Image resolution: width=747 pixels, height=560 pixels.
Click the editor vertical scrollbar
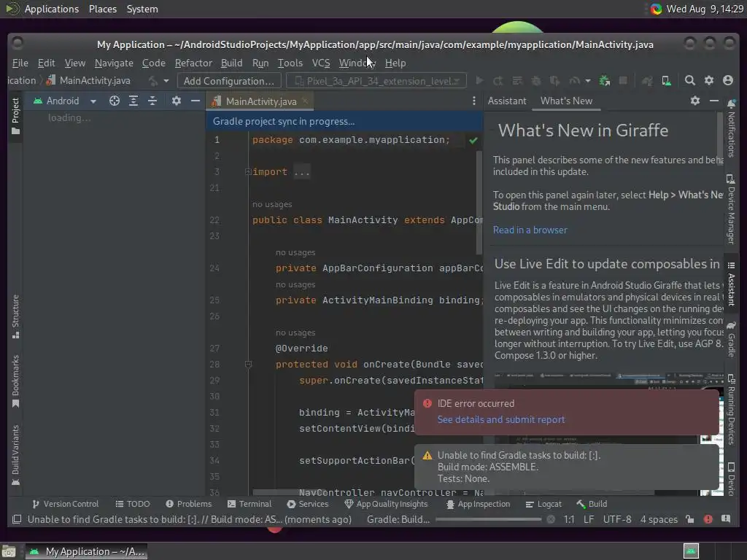[x=479, y=203]
